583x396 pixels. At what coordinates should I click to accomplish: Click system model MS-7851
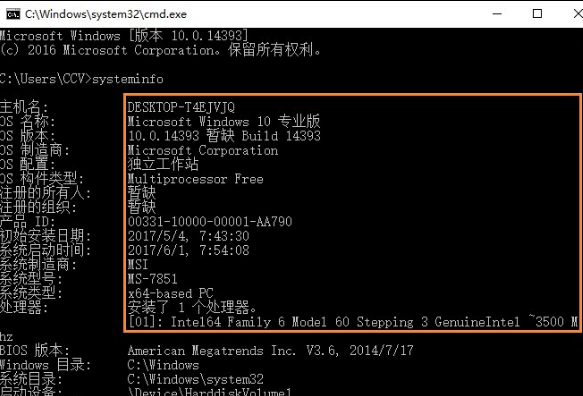click(x=152, y=279)
